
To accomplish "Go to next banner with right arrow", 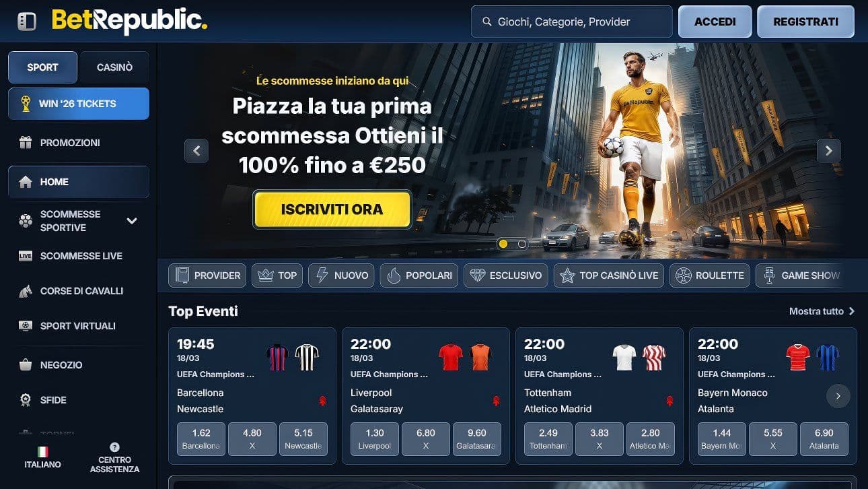I will [829, 151].
